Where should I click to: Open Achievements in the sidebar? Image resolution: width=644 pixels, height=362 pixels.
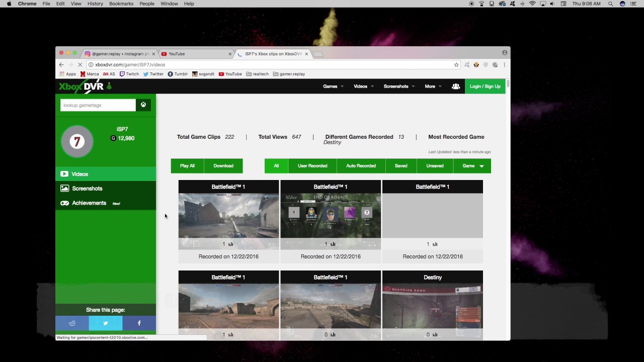106,203
